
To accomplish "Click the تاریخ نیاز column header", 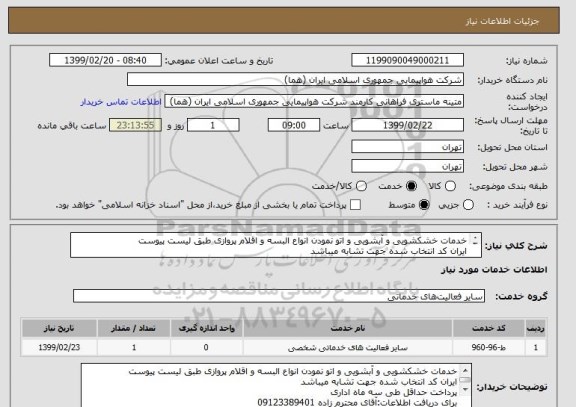I will pos(59,328).
